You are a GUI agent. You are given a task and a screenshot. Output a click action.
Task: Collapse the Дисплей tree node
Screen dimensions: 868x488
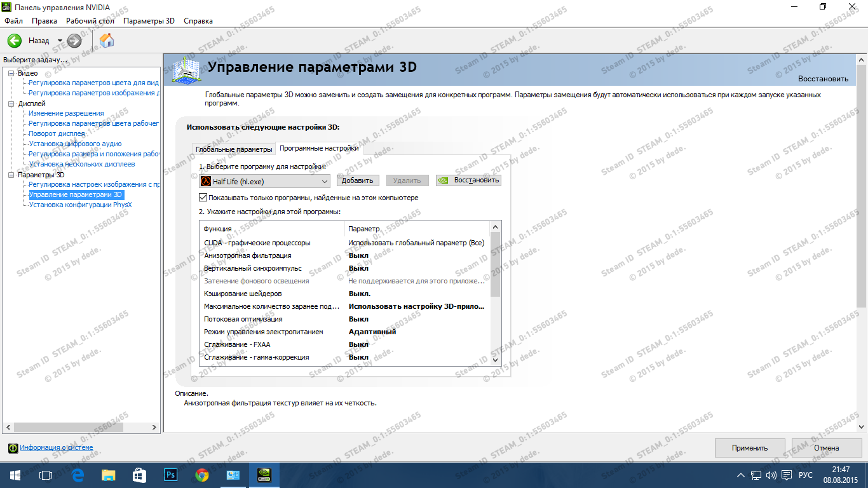point(11,104)
